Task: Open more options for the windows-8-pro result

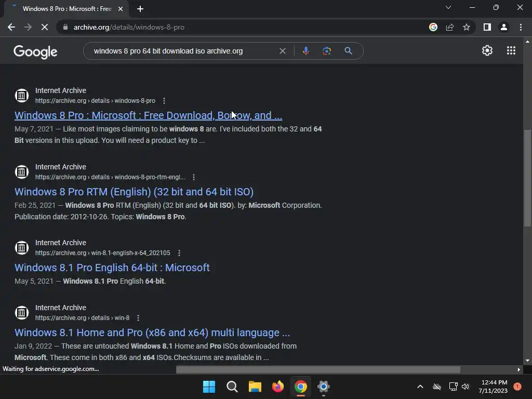Action: tap(164, 101)
